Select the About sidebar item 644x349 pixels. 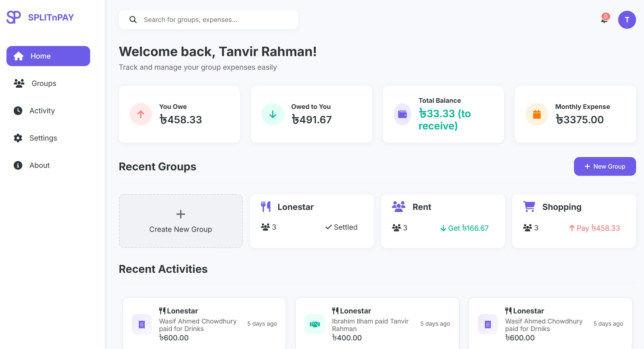[40, 165]
